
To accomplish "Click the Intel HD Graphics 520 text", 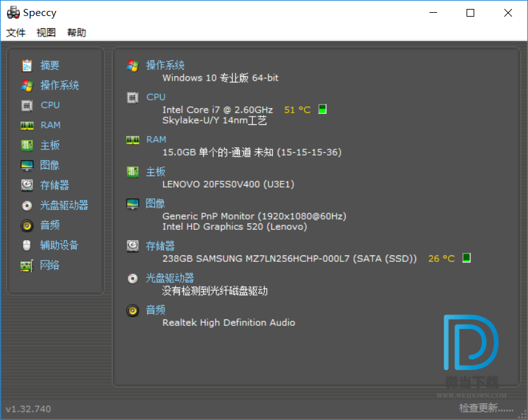I will click(235, 227).
